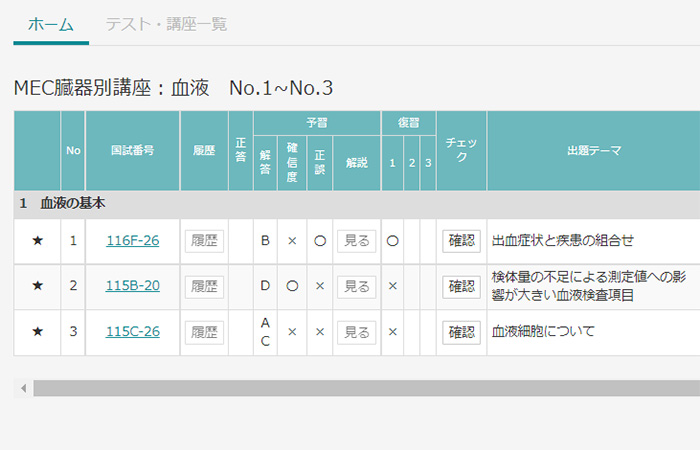Click 確認 button in 115B-20 row

point(461,286)
